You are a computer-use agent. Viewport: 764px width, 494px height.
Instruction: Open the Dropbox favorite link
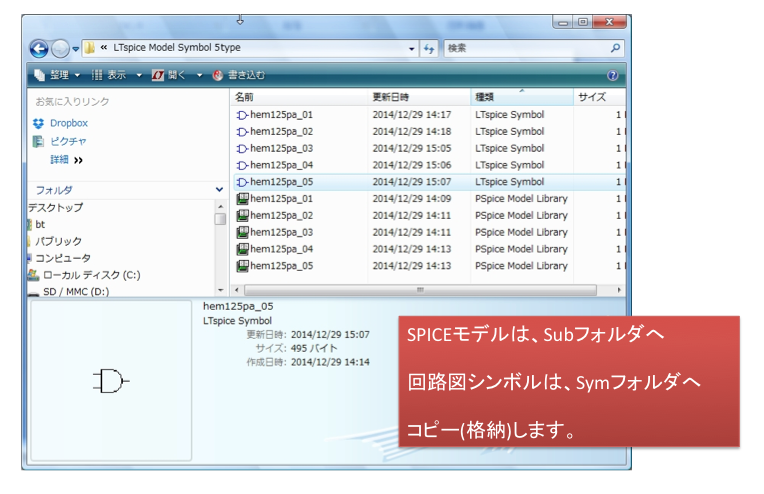[x=69, y=123]
